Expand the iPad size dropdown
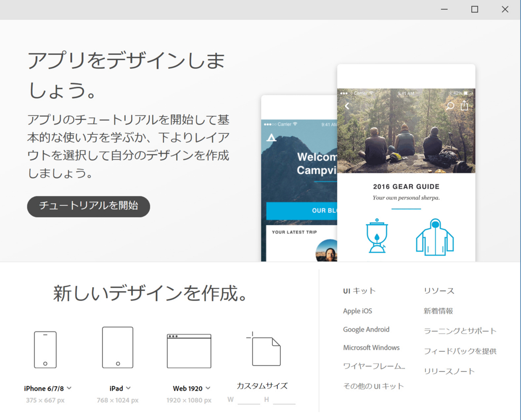521x420 pixels. click(128, 388)
